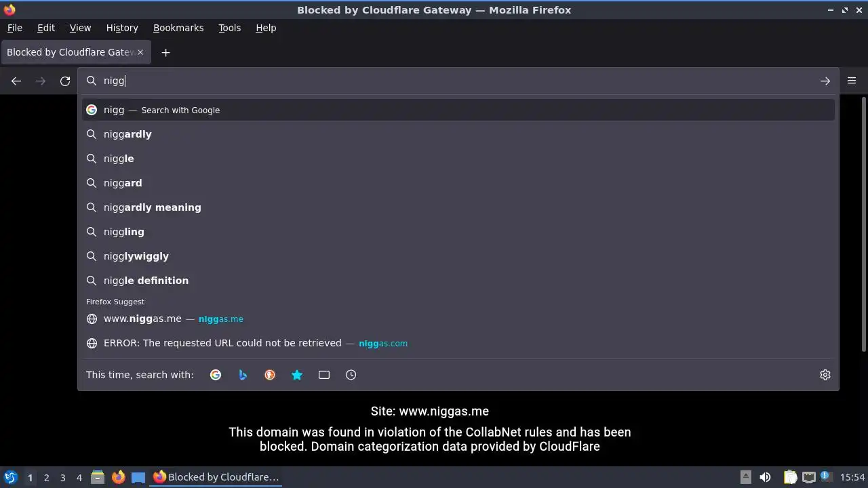The height and width of the screenshot is (488, 868).
Task: Reload the page with the refresh icon
Action: pyautogui.click(x=65, y=81)
